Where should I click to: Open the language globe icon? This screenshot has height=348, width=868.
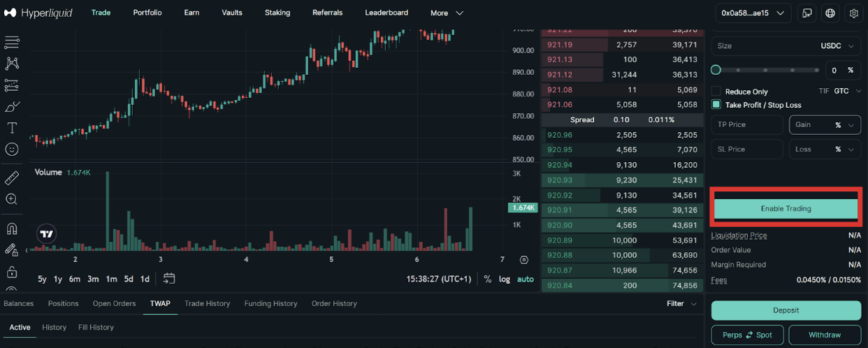point(830,13)
